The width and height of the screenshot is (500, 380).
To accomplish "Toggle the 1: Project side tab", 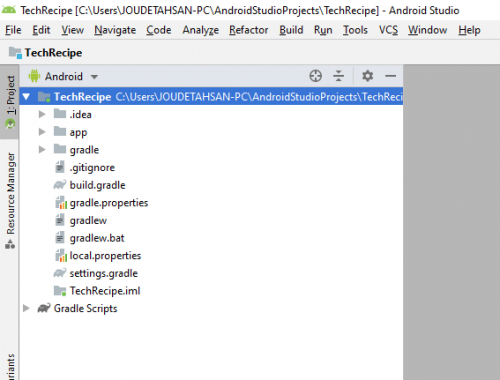I will (10, 102).
